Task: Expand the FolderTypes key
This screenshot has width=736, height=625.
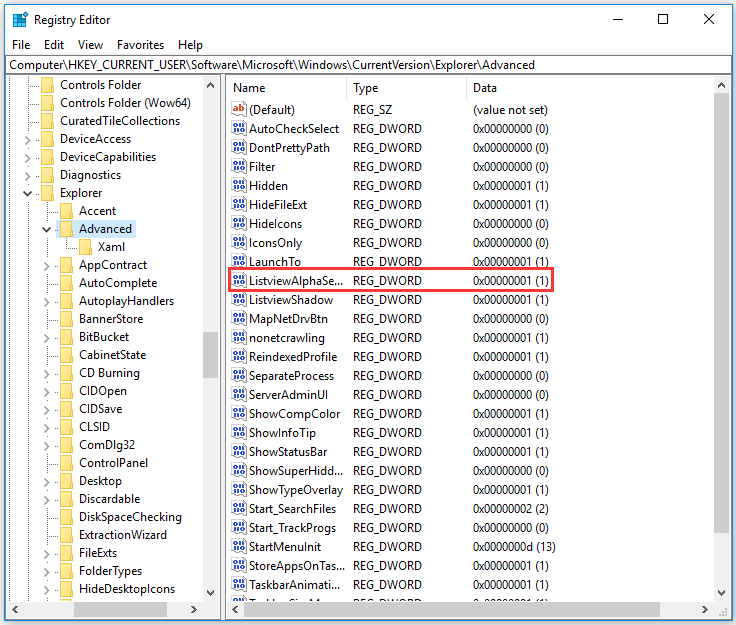Action: click(46, 572)
